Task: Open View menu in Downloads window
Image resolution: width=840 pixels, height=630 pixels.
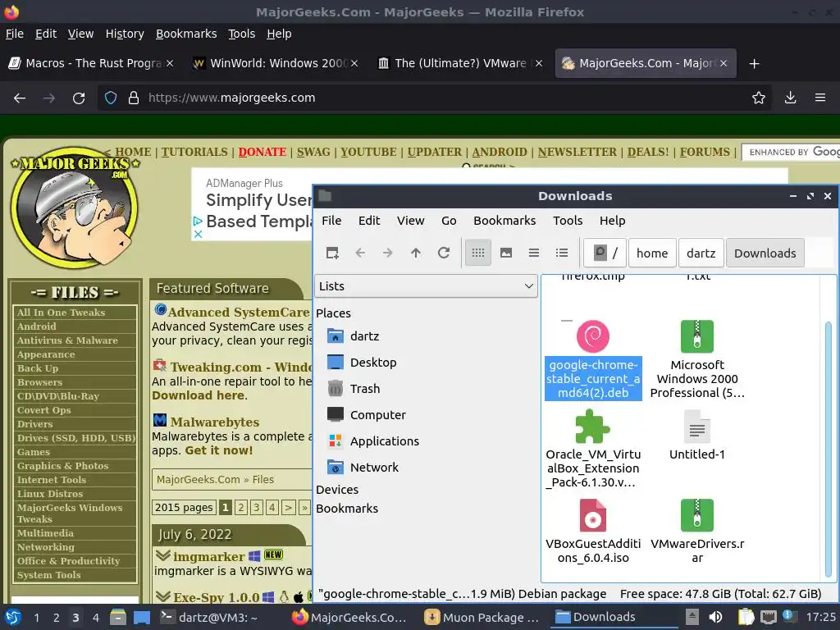Action: [x=410, y=220]
